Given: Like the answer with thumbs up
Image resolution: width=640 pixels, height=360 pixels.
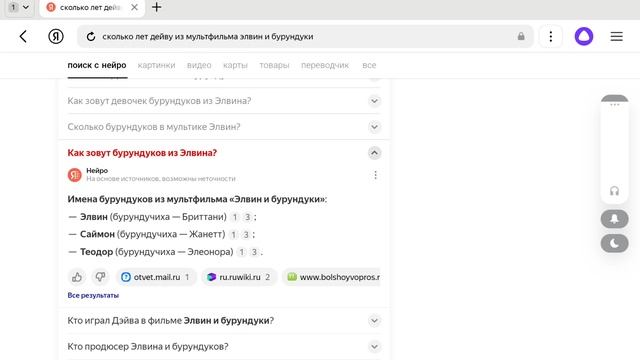Looking at the screenshot, I should point(77,277).
